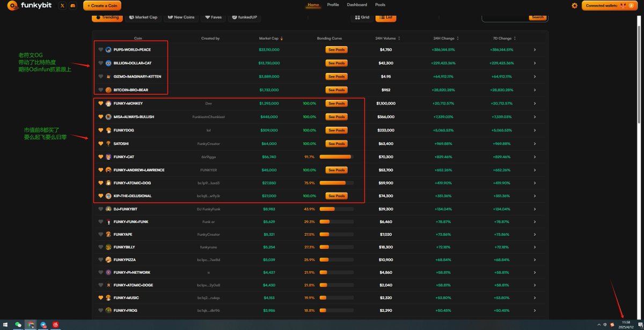Expand the FUNKYBILLY row chevron
Viewport: 644px width, 330px height.
point(535,247)
